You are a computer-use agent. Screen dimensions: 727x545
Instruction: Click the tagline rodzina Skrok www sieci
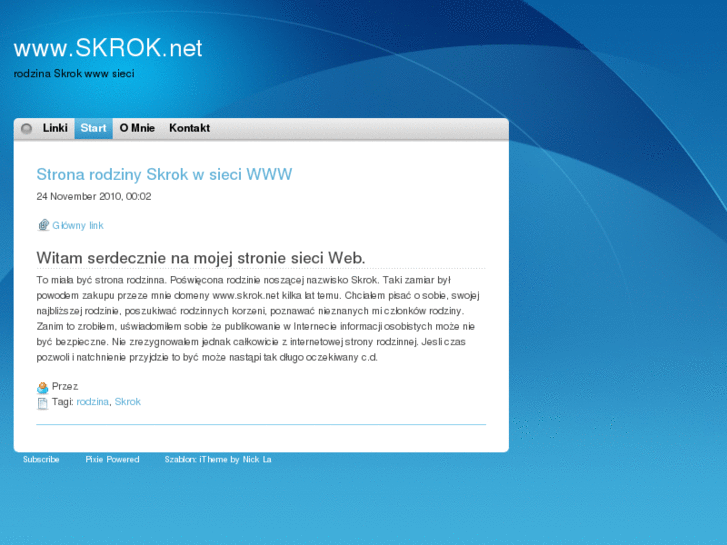[74, 73]
